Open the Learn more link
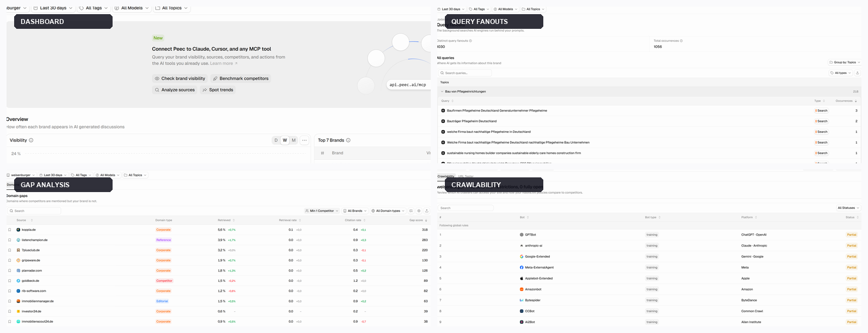The image size is (868, 333). 224,64
